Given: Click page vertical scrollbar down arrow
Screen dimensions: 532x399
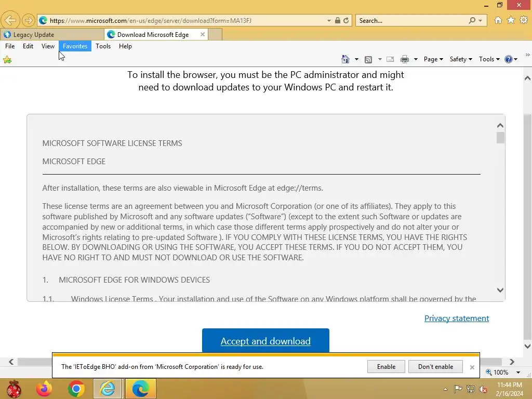Looking at the screenshot, I should [x=527, y=347].
